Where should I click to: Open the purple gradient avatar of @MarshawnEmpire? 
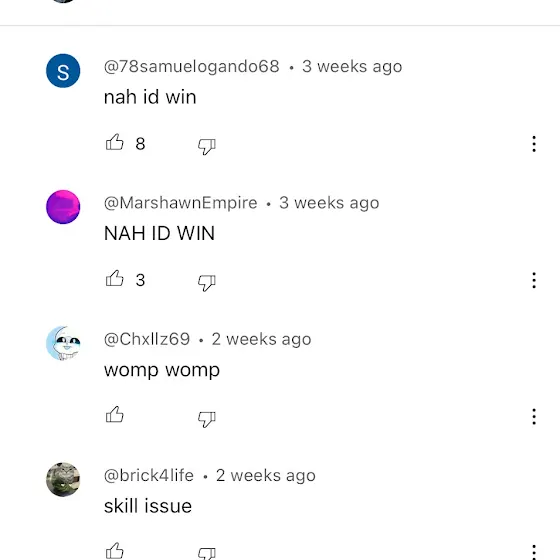(x=63, y=207)
